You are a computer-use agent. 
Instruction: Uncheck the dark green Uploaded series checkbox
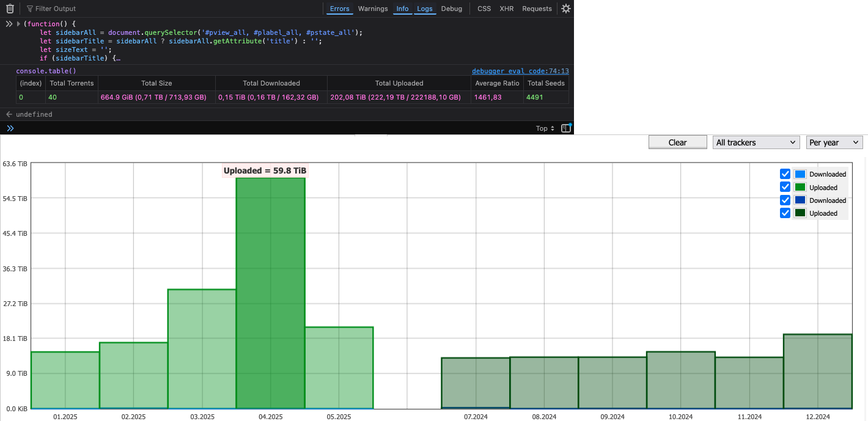785,213
